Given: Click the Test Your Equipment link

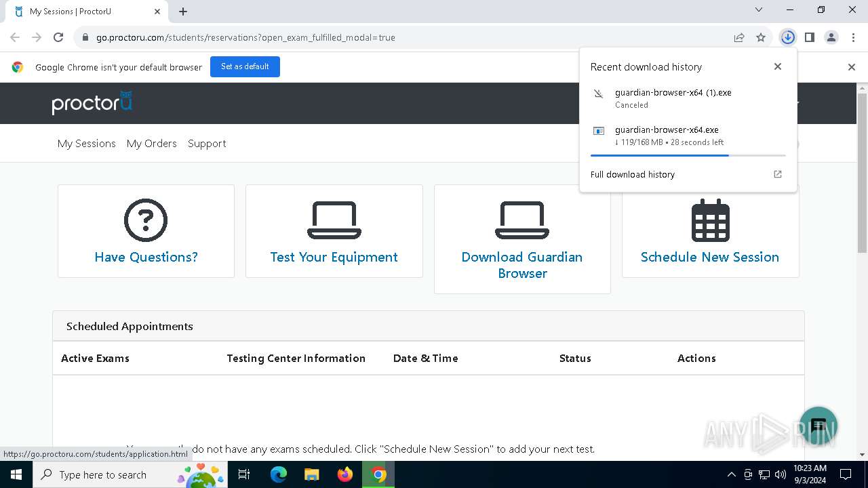Looking at the screenshot, I should pyautogui.click(x=334, y=257).
